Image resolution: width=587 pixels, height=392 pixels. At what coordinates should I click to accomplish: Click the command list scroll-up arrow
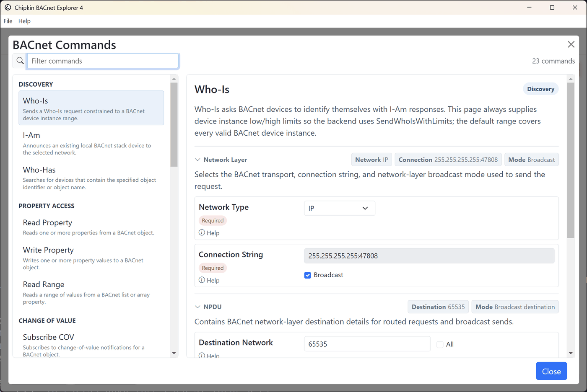point(174,79)
